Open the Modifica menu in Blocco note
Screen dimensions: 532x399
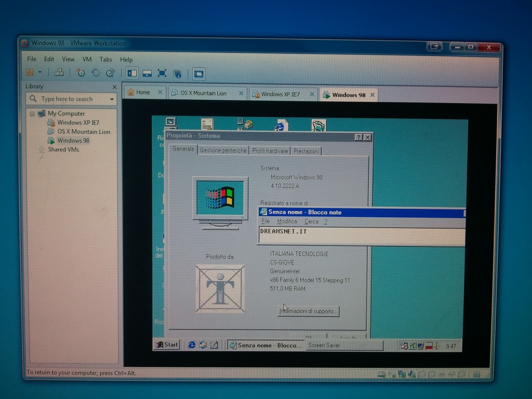coord(287,221)
